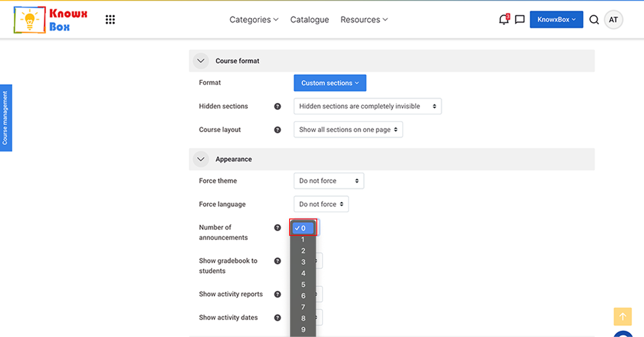Click the Show activity dates label

click(228, 318)
